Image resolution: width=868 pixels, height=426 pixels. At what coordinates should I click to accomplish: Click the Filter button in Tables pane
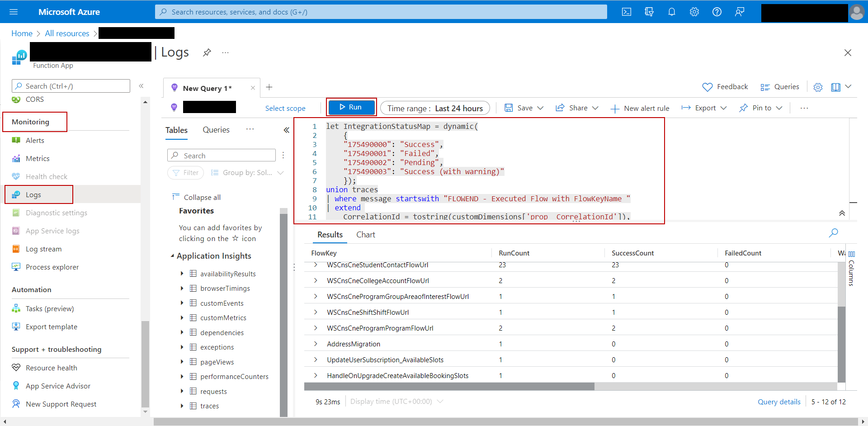pyautogui.click(x=186, y=173)
